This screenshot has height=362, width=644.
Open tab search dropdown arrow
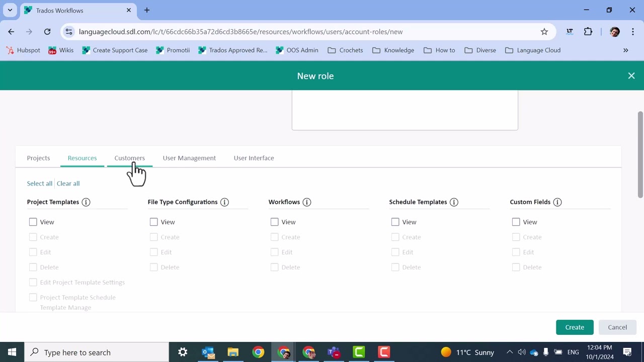coord(10,10)
